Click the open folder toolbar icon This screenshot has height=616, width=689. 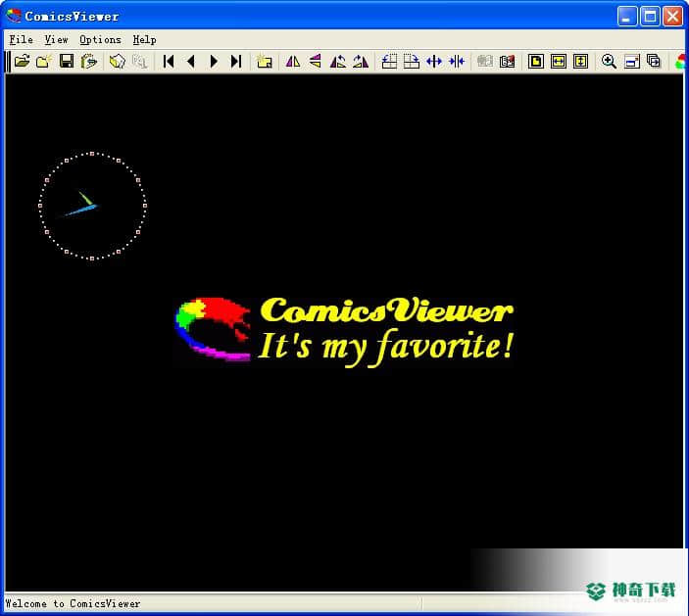pyautogui.click(x=22, y=61)
